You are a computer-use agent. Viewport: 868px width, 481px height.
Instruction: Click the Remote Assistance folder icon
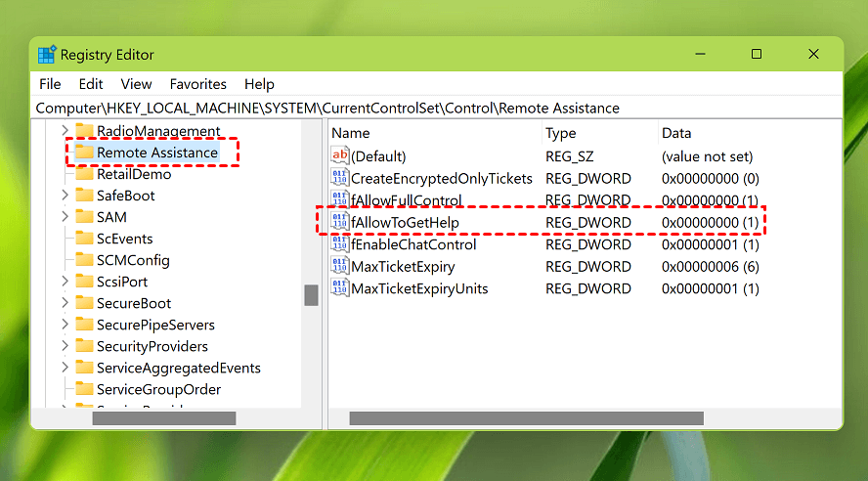pos(83,153)
